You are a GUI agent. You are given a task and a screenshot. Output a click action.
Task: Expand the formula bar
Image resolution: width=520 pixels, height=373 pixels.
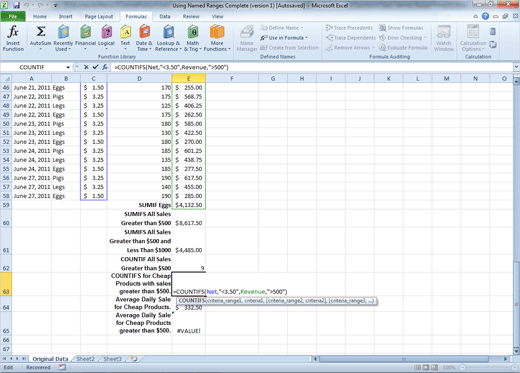[x=516, y=67]
